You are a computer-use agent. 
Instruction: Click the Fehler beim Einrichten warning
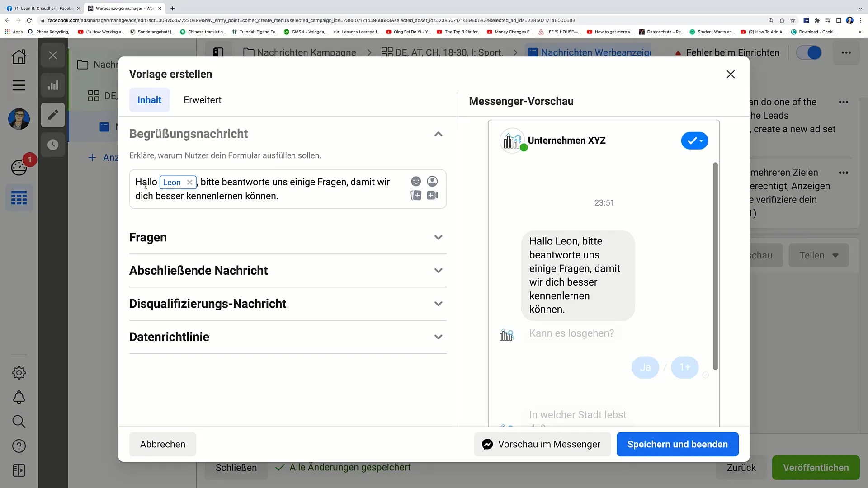tap(727, 52)
